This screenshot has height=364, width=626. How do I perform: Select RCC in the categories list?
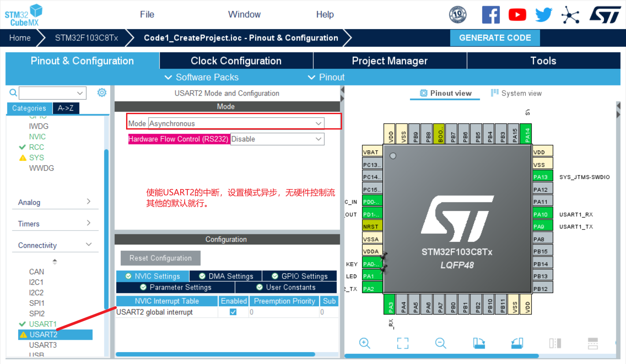[x=37, y=147]
